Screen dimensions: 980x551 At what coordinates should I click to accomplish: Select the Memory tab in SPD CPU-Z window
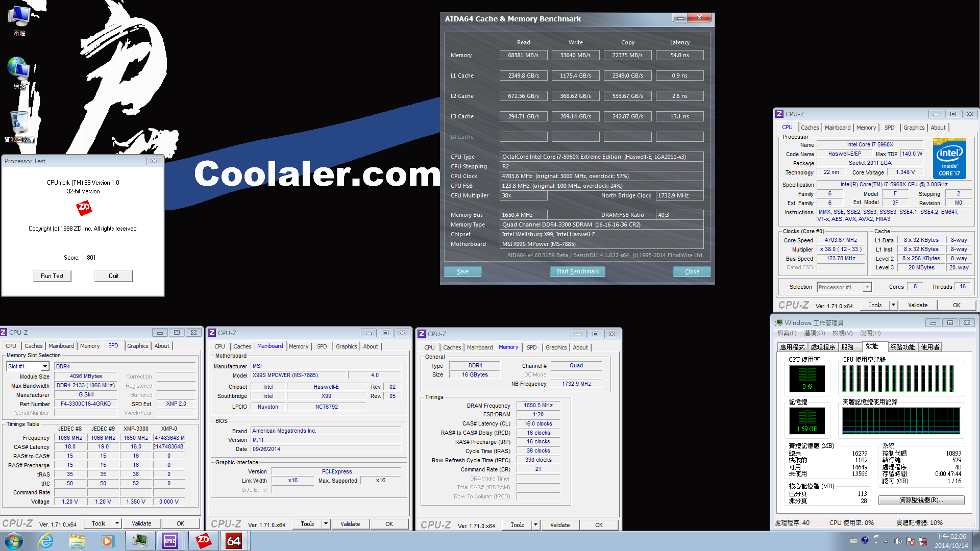(x=90, y=346)
